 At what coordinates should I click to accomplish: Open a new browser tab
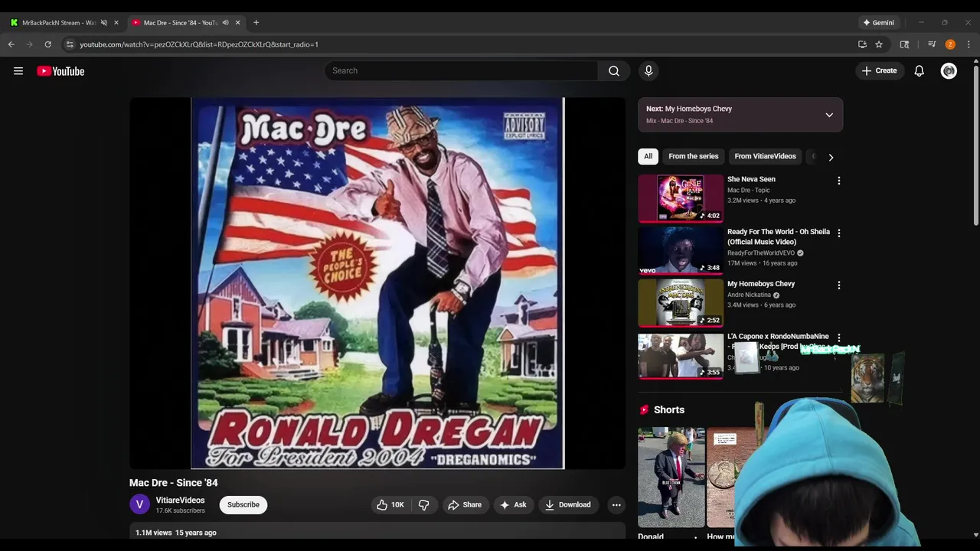click(x=256, y=22)
